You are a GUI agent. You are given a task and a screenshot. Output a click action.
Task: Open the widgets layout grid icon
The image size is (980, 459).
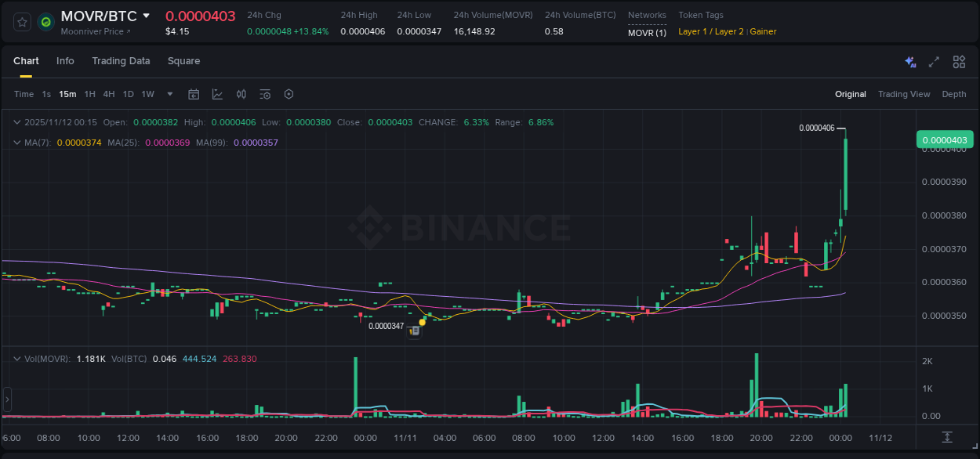click(958, 61)
